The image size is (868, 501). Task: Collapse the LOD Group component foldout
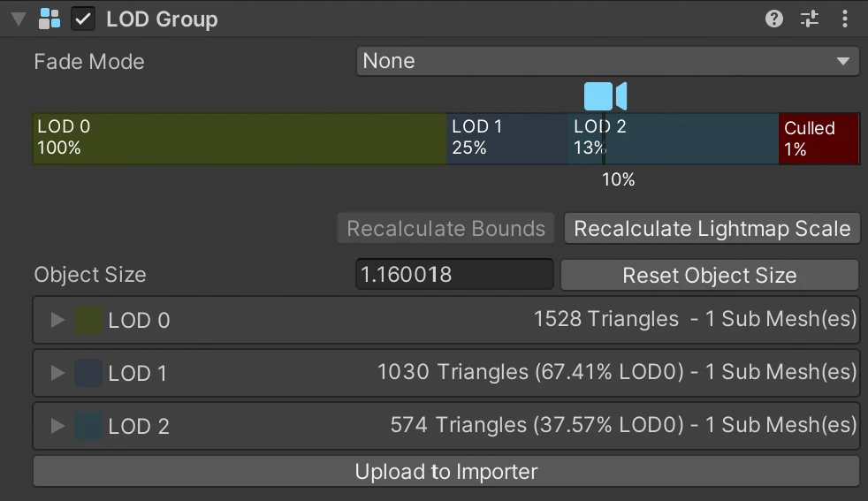coord(18,19)
